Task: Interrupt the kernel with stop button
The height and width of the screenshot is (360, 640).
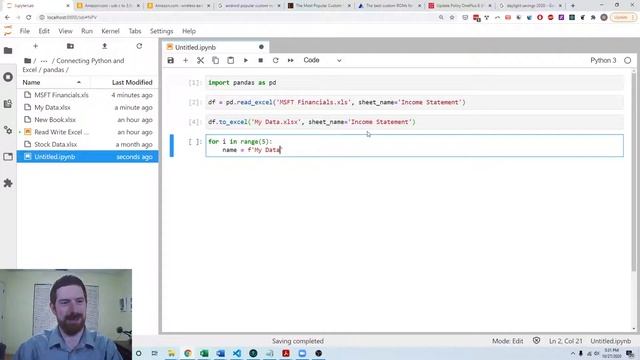Action: click(260, 60)
